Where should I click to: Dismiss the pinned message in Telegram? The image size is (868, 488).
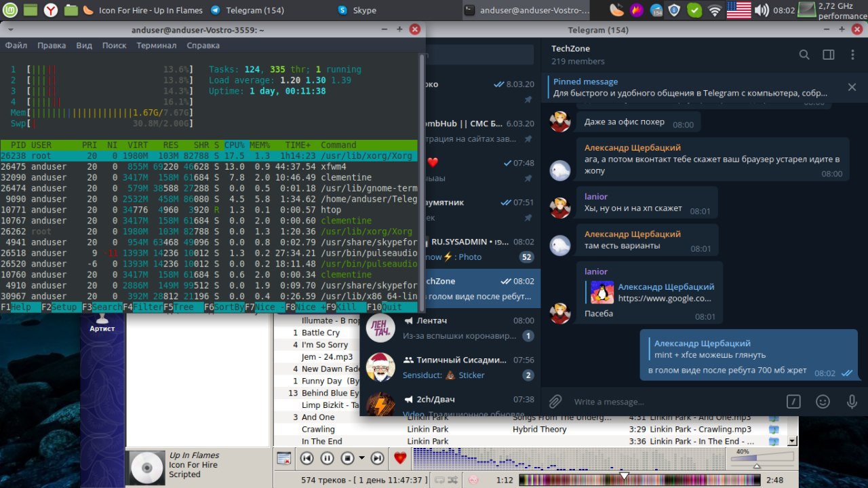point(852,87)
